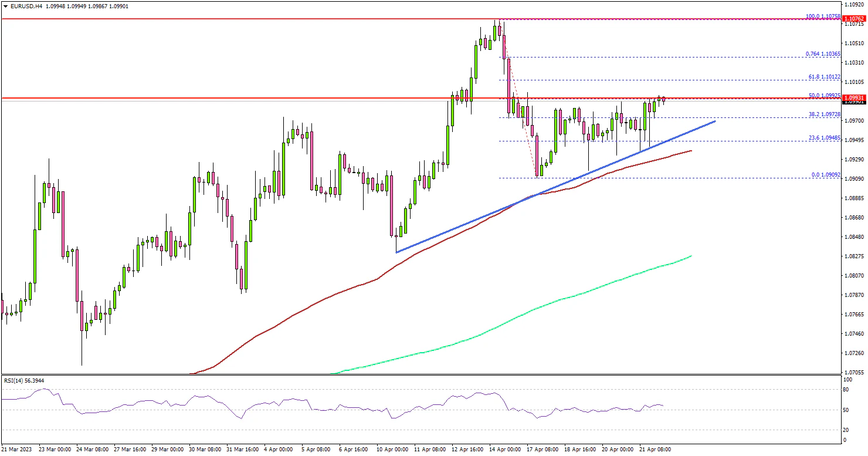
Task: Select the 100.0 Fibonacci level label
Action: 823,17
